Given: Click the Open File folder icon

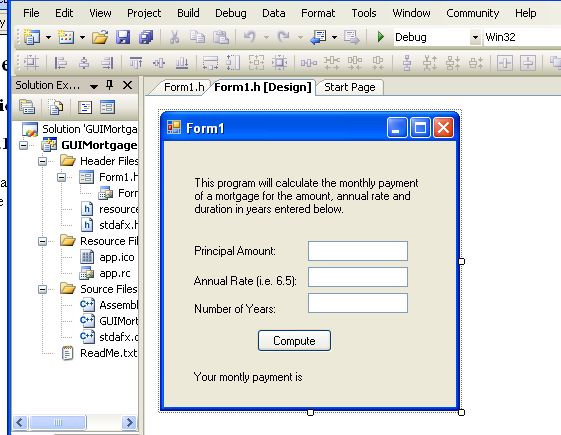Looking at the screenshot, I should [100, 37].
